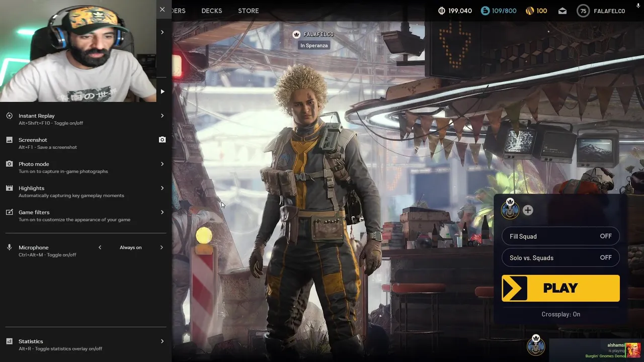Open the Statistics entry
This screenshot has height=362, width=644.
tap(86, 344)
